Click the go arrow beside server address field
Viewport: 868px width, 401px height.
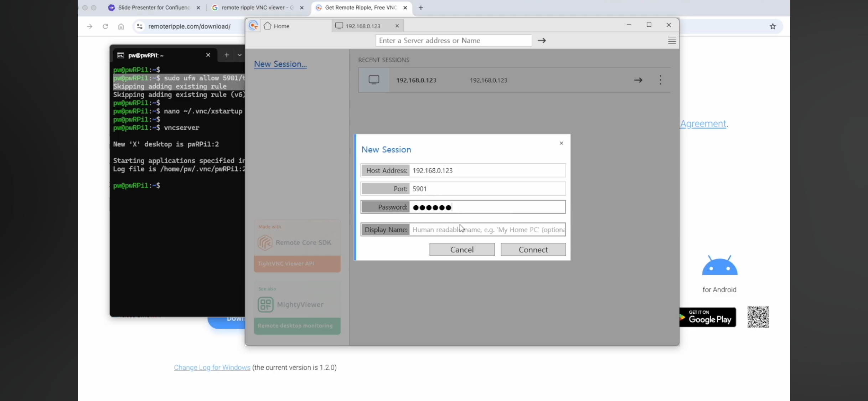(x=542, y=41)
